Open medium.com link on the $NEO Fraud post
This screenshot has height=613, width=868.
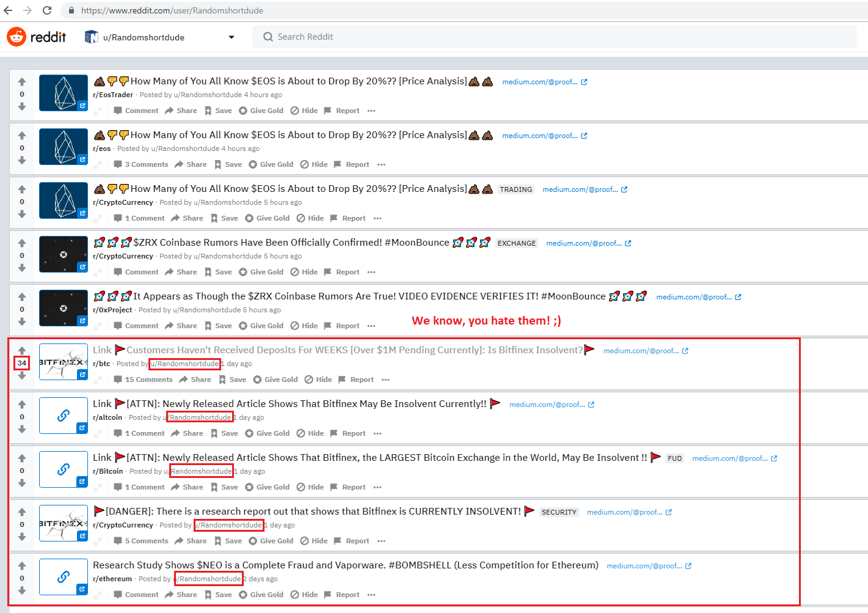tap(649, 566)
